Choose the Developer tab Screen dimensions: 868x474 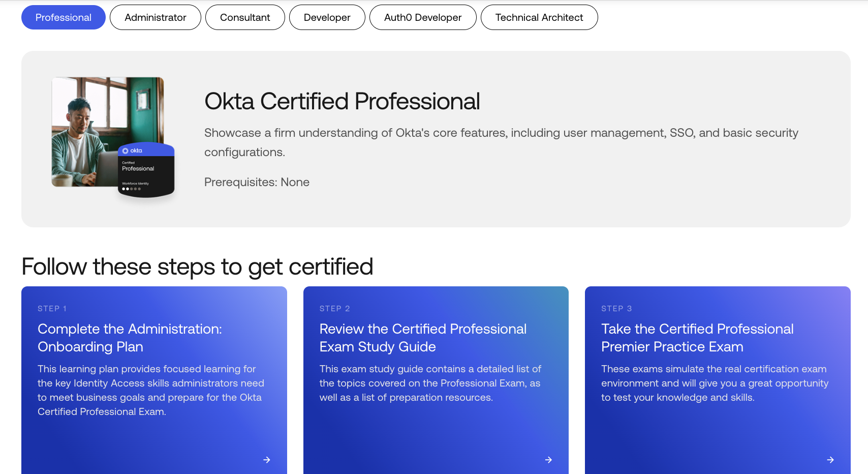327,17
